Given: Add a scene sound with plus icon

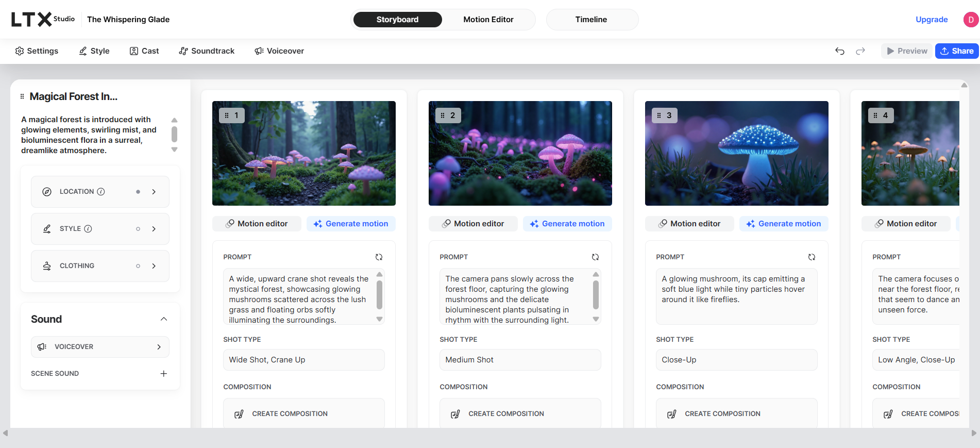Looking at the screenshot, I should (x=163, y=373).
